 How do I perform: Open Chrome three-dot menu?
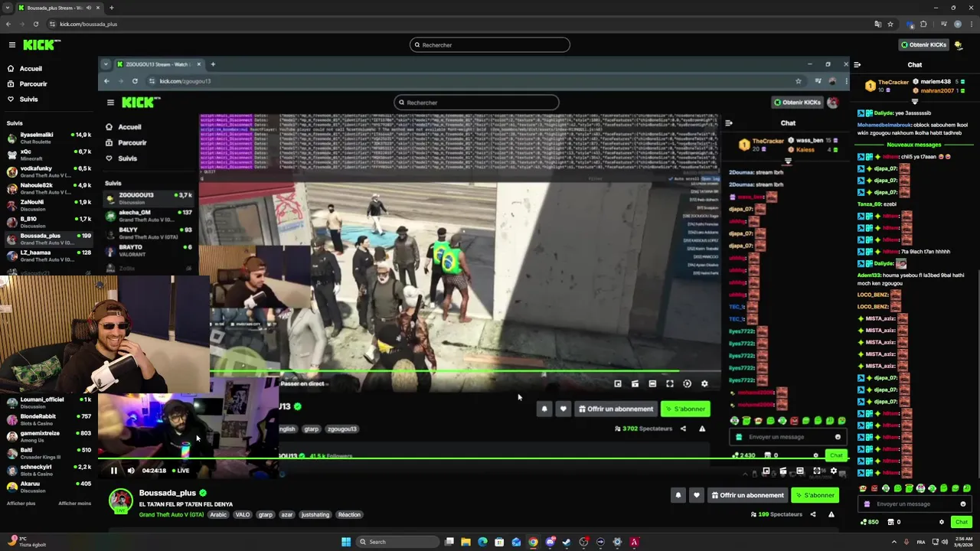pyautogui.click(x=971, y=24)
